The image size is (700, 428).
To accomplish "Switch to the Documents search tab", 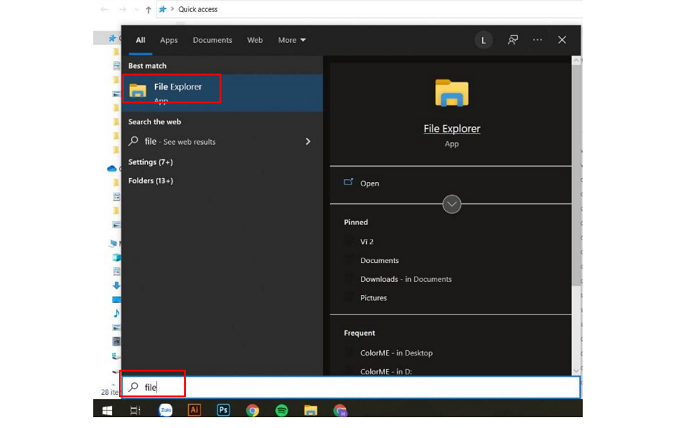I will click(212, 40).
